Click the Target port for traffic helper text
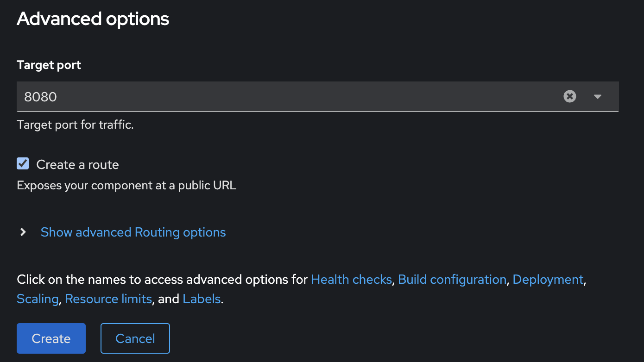The width and height of the screenshot is (644, 362). (75, 125)
